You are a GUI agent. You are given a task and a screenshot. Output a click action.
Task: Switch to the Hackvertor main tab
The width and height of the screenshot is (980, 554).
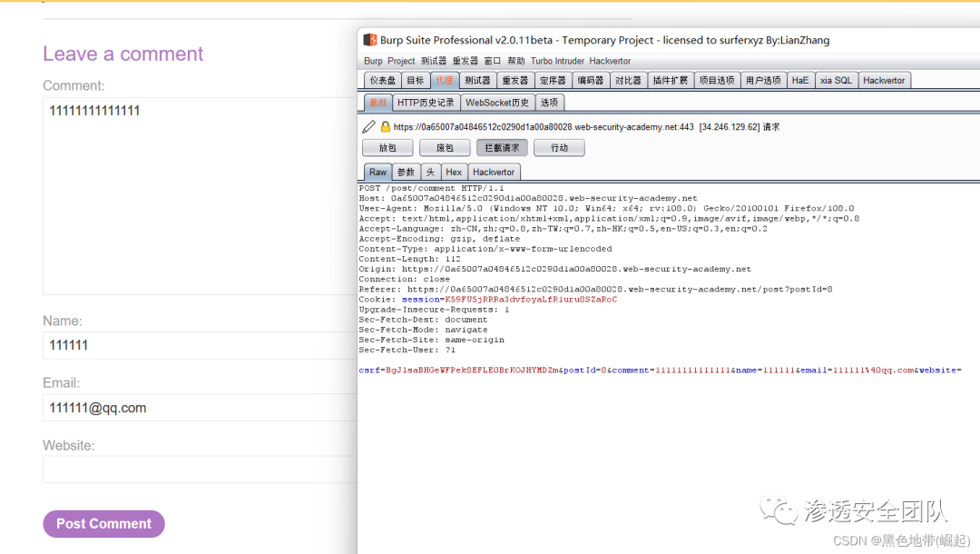(x=884, y=80)
